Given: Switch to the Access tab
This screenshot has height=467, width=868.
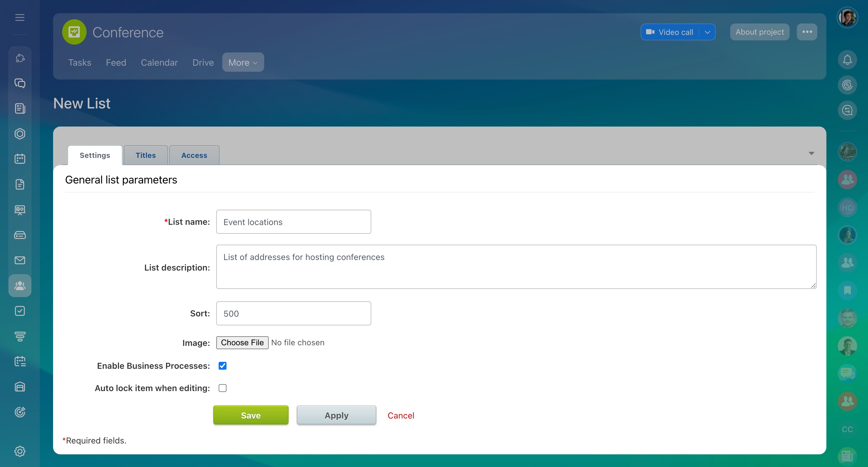Looking at the screenshot, I should pyautogui.click(x=194, y=155).
